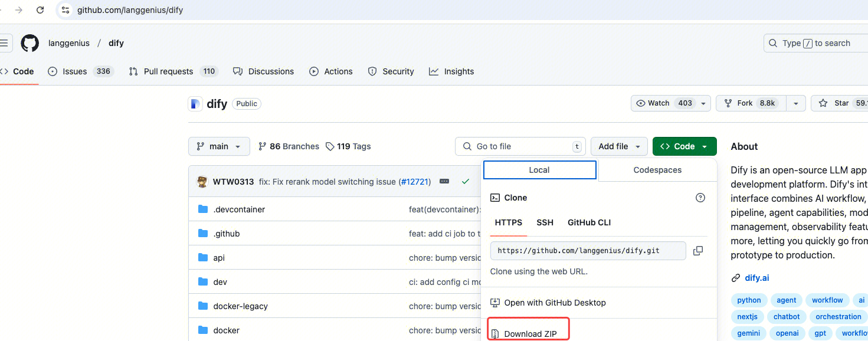The image size is (868, 341).
Task: Select the Codespaces tab
Action: (657, 170)
